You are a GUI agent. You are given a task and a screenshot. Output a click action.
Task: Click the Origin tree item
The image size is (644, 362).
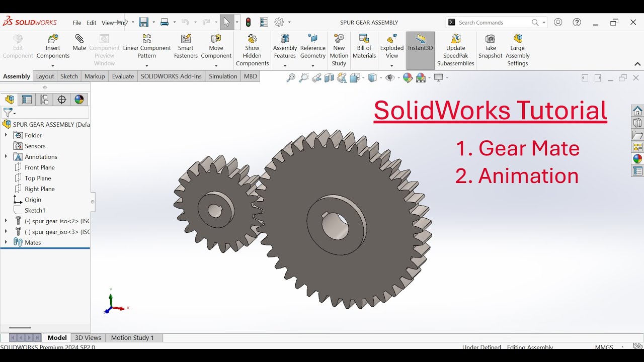pos(33,200)
